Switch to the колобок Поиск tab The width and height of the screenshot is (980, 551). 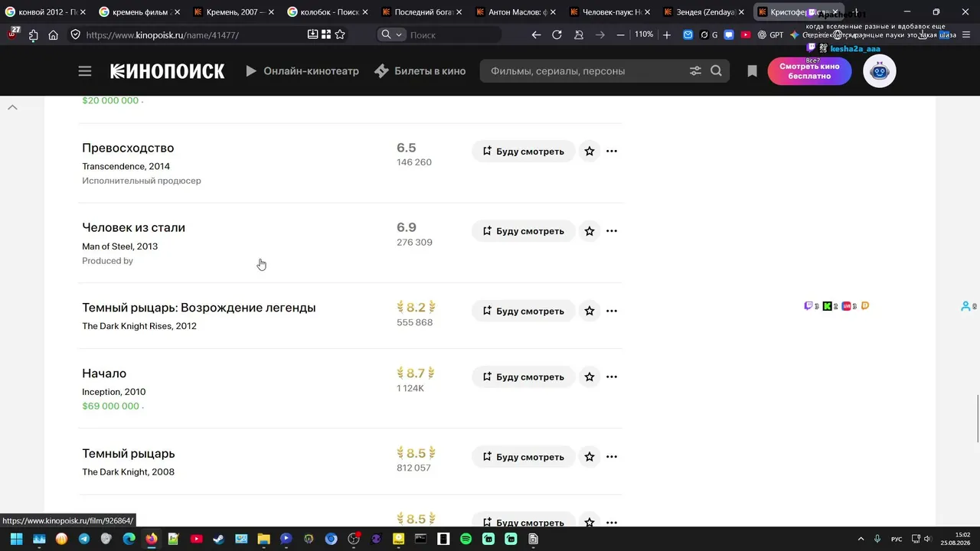(326, 12)
